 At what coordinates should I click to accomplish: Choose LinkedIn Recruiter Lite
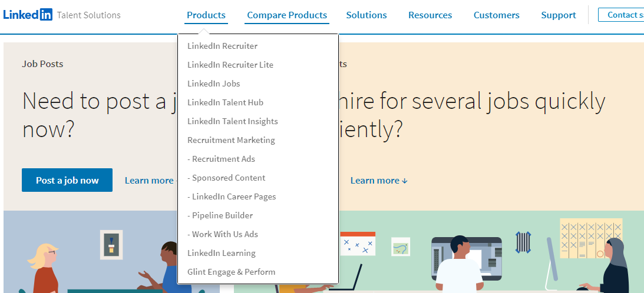(x=230, y=65)
